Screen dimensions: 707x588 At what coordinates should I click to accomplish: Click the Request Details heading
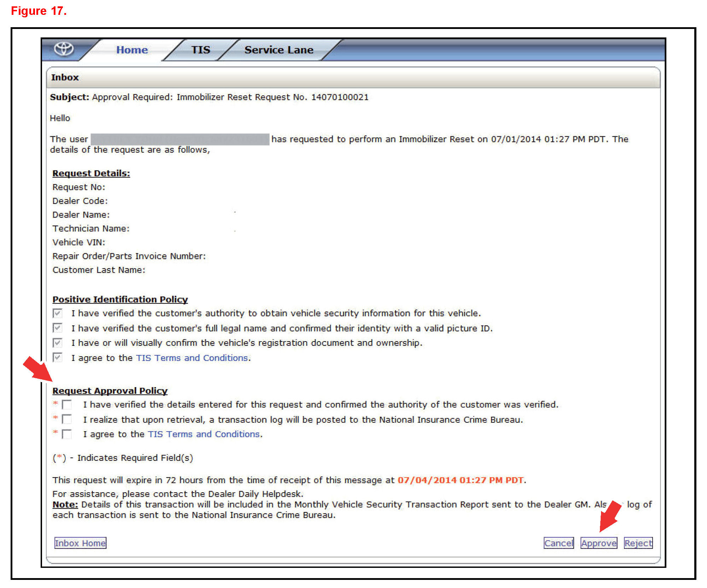tap(91, 173)
